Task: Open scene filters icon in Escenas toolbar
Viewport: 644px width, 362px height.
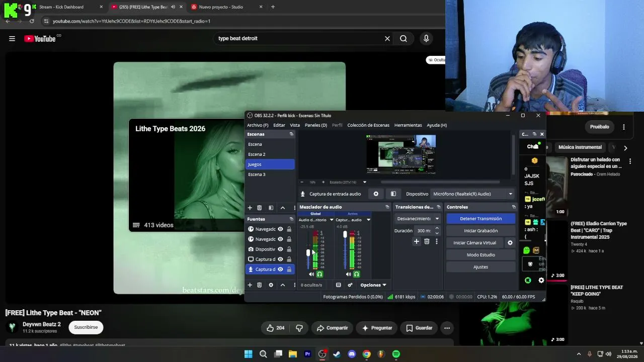Action: 271,208
